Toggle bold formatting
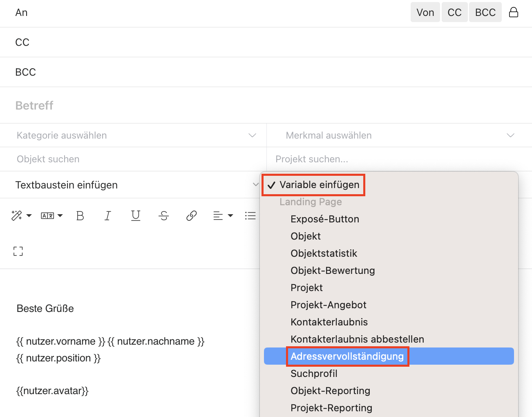The height and width of the screenshot is (417, 532). tap(80, 215)
